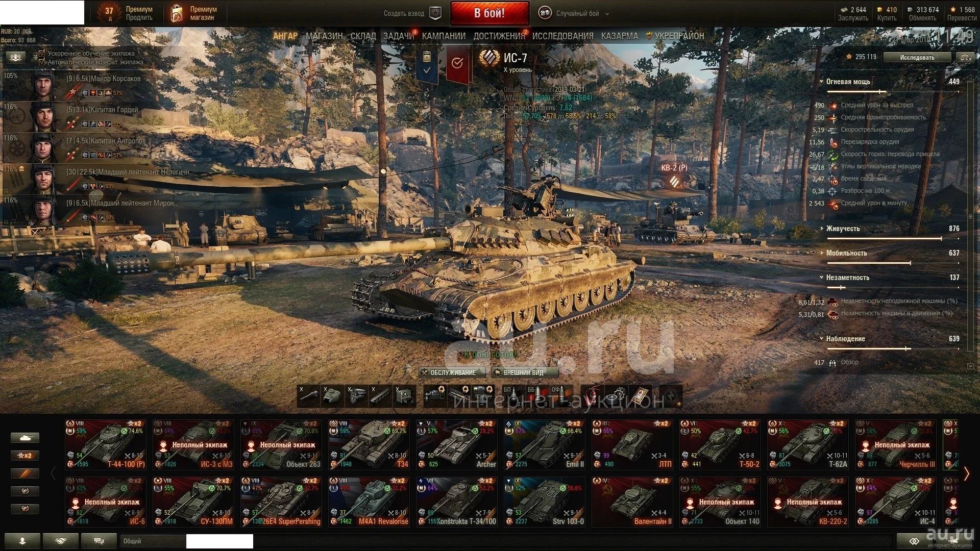Open the Premium shop bag icon
The image size is (980, 551).
[177, 13]
